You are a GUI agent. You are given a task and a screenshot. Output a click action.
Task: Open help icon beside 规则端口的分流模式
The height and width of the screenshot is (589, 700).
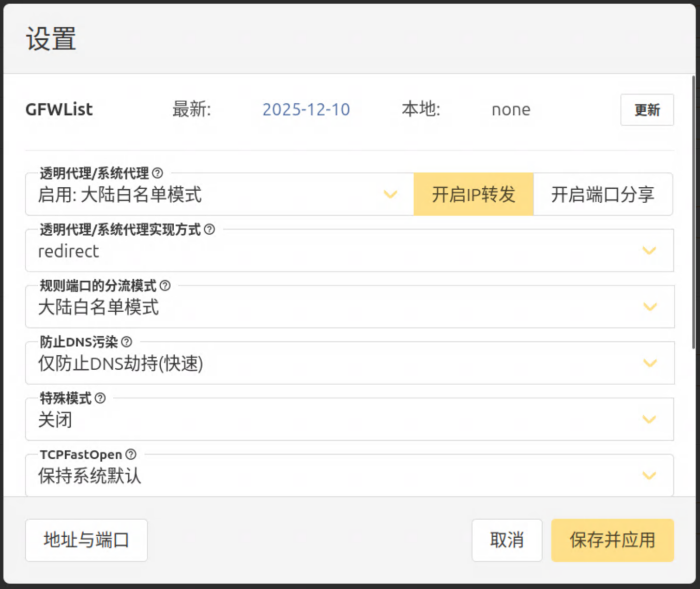coord(165,285)
